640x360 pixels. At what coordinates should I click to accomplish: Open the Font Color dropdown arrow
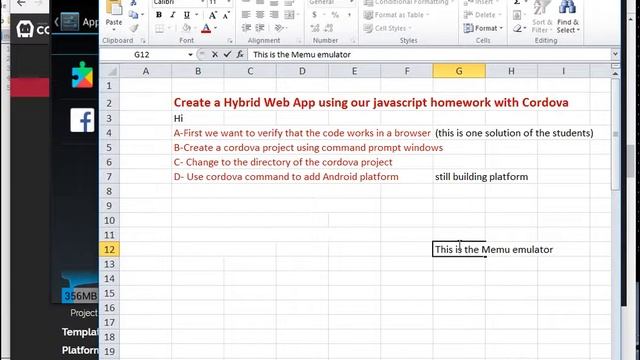click(x=216, y=28)
